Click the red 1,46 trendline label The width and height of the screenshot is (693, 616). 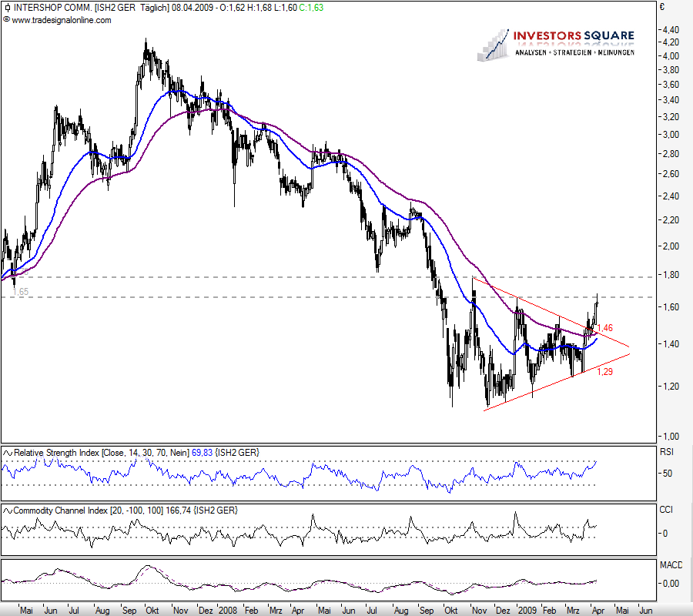[x=605, y=328]
